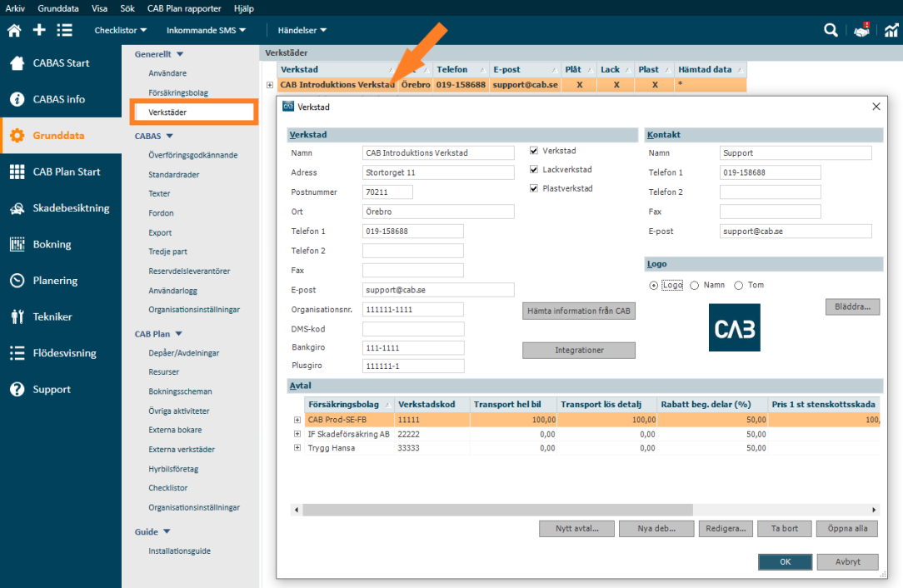
Task: Toggle the Plastverkstad checkbox
Action: (534, 188)
